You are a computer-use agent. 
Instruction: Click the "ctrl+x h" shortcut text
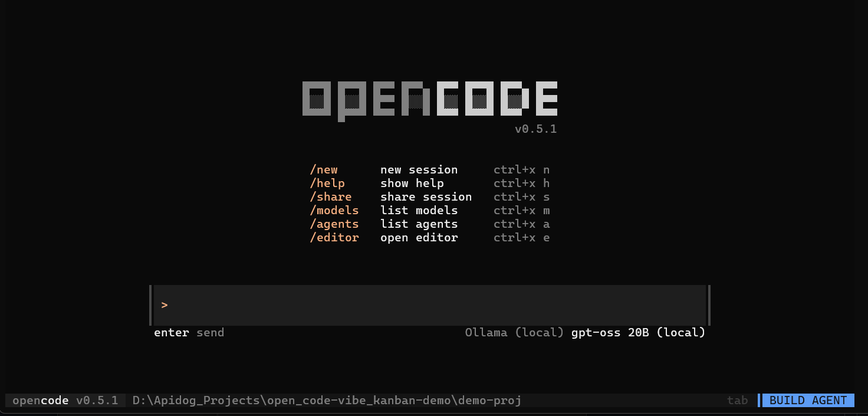(521, 184)
